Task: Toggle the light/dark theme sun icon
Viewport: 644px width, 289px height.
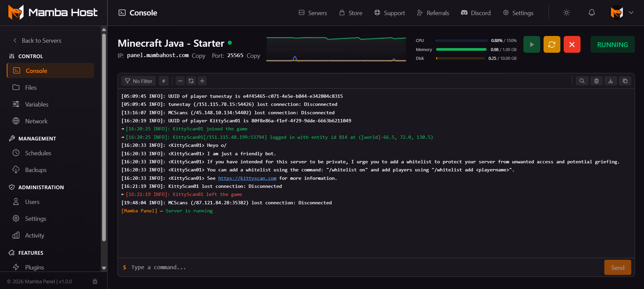Action: 566,13
